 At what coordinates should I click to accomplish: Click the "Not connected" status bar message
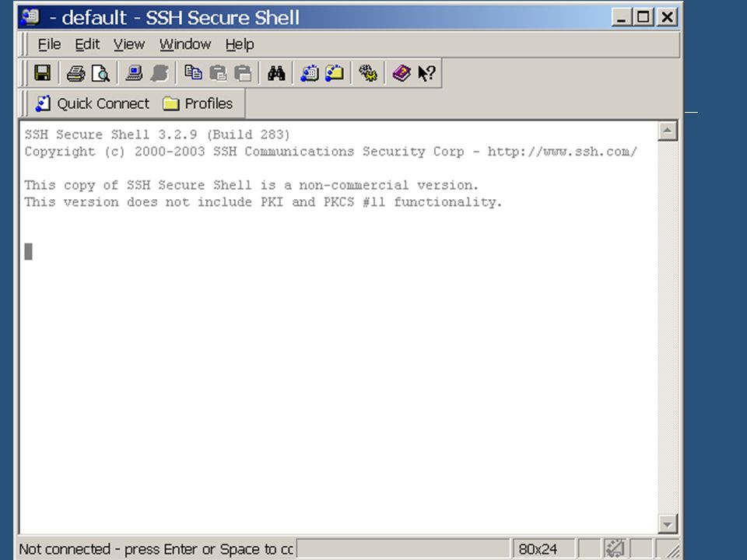156,549
